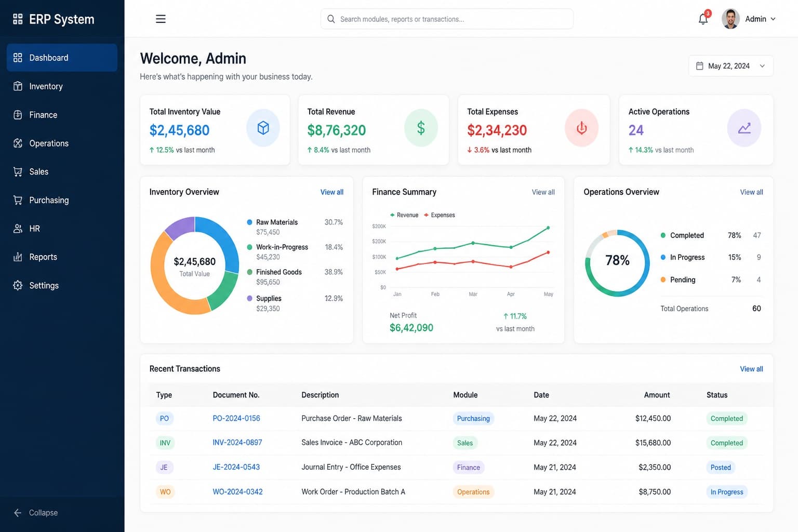
Task: Click the PO type badge
Action: 164,418
